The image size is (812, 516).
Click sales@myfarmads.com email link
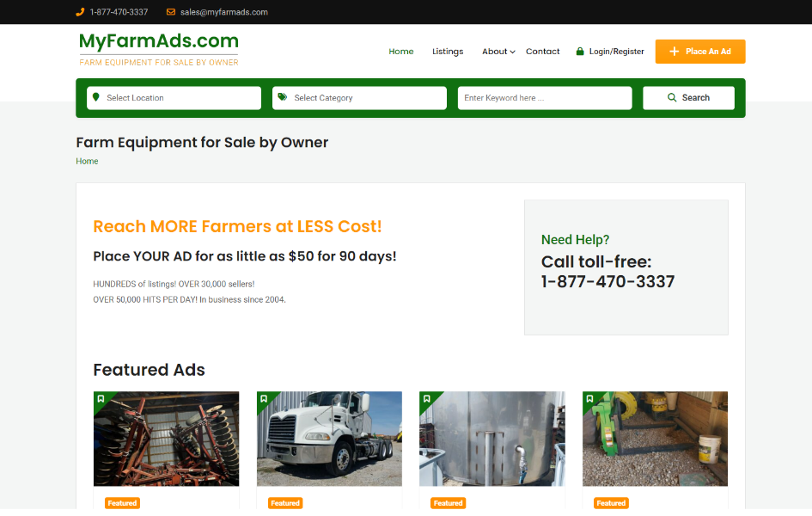tap(224, 12)
